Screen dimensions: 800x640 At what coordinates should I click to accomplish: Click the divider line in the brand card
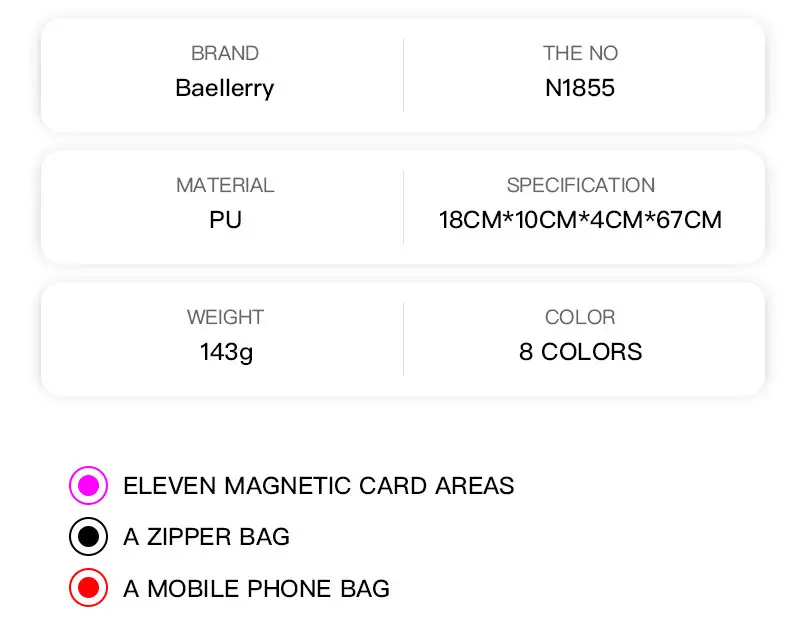pyautogui.click(x=403, y=75)
